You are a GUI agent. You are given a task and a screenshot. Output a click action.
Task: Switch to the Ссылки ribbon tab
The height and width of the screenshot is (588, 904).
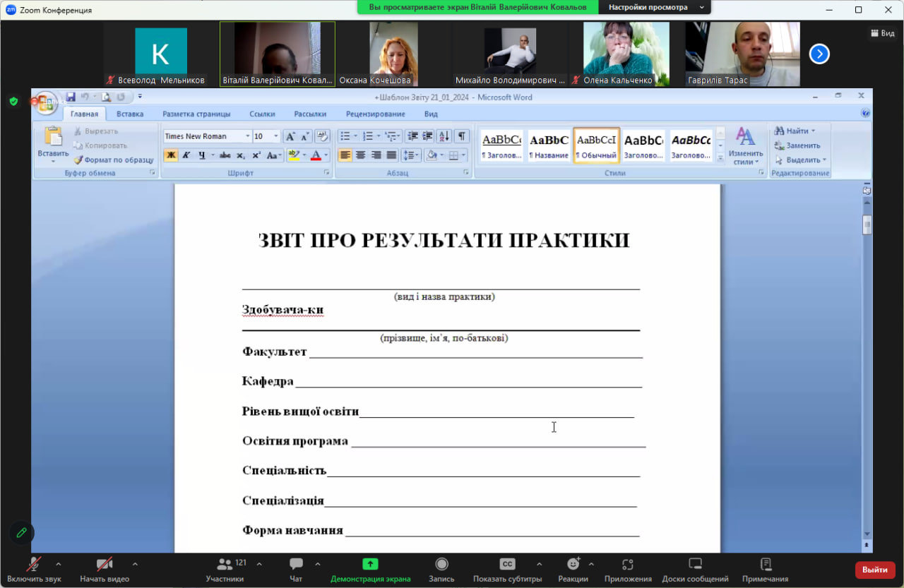262,114
